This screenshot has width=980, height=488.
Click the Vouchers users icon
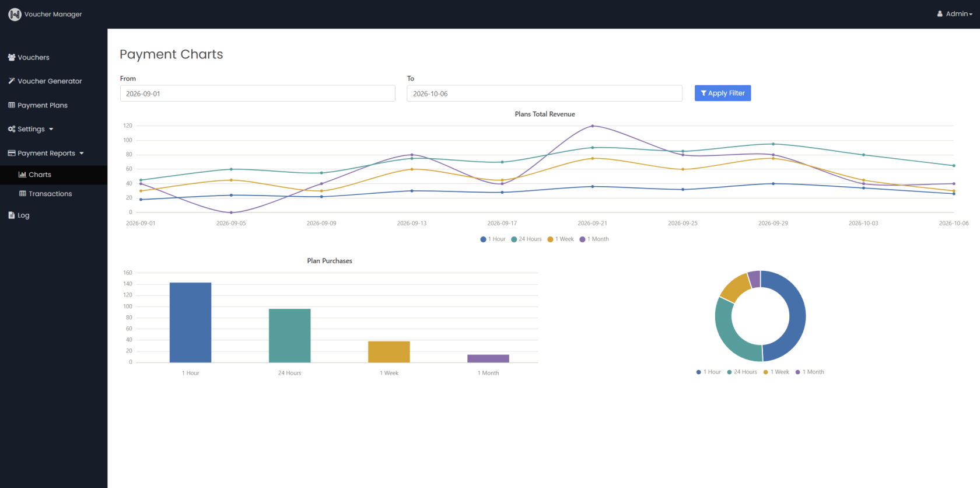12,57
